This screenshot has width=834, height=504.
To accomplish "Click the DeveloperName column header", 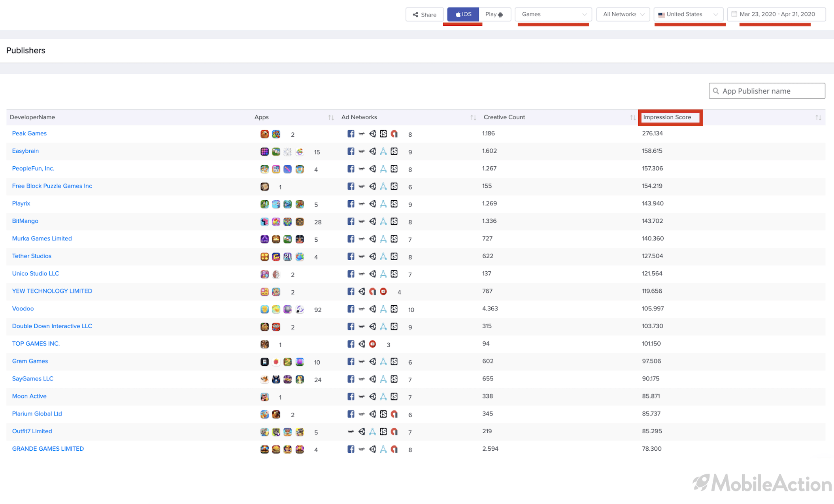I will [32, 117].
